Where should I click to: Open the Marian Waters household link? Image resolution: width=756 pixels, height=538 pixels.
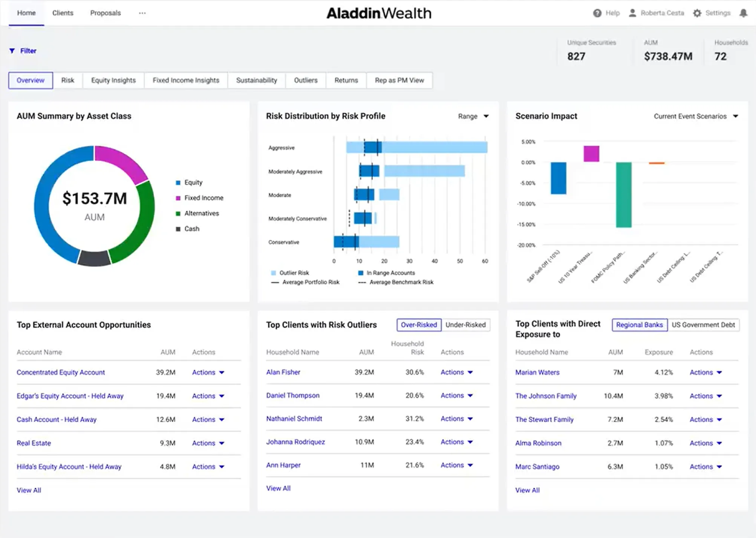point(537,372)
